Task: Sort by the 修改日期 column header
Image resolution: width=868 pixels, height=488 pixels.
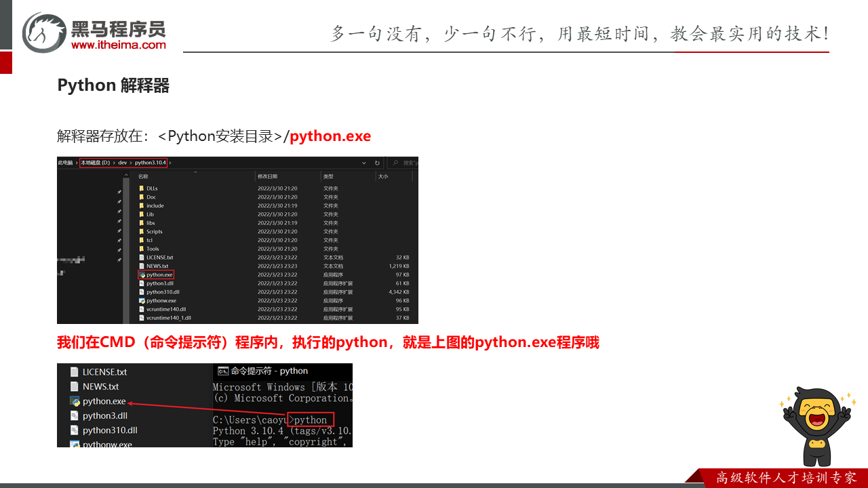Action: [267, 176]
